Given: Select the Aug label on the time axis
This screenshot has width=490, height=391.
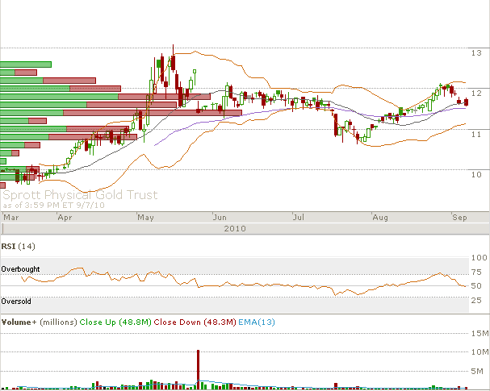Looking at the screenshot, I should (380, 217).
